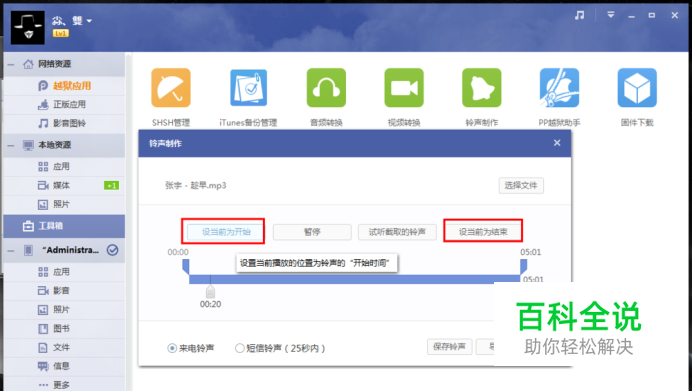Open the SHSH管理 tool
The width and height of the screenshot is (692, 391).
click(x=171, y=88)
